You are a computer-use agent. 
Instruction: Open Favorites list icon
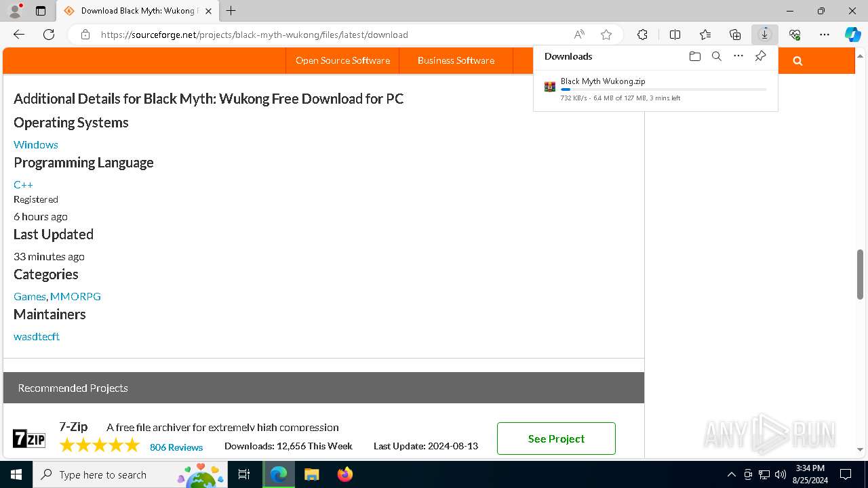click(705, 35)
